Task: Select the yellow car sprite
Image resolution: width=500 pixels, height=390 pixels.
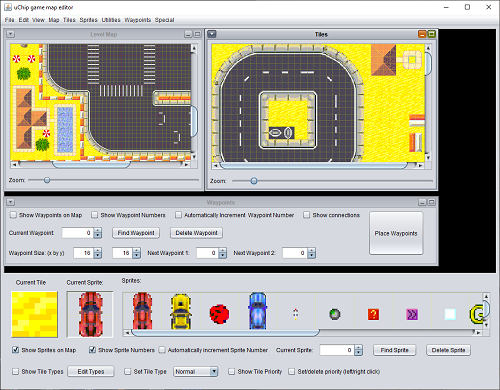Action: (x=181, y=311)
